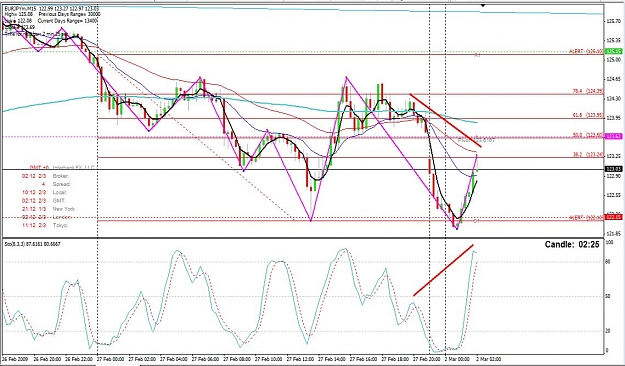This screenshot has width=625, height=366.
Task: Click the 'New York:' time row
Action: pyautogui.click(x=48, y=209)
